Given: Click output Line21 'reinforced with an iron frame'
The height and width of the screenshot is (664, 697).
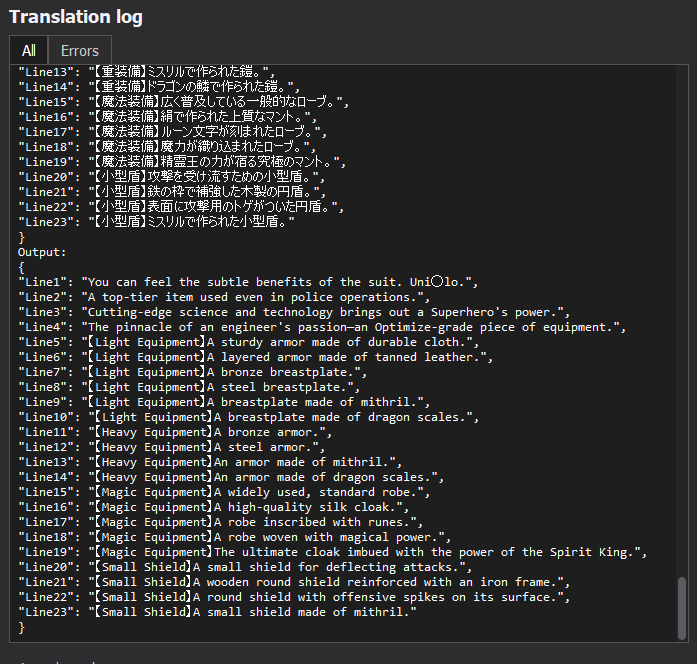Looking at the screenshot, I should click(294, 582).
